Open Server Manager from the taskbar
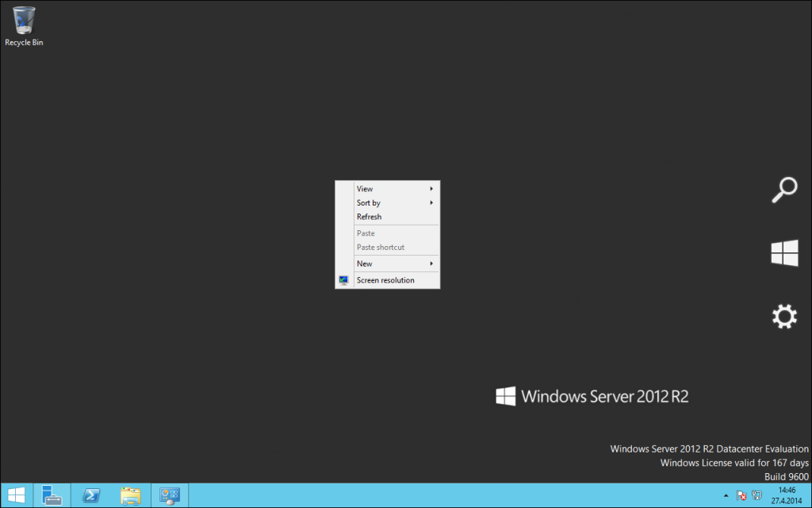Screen dimensions: 812x508 [52, 495]
